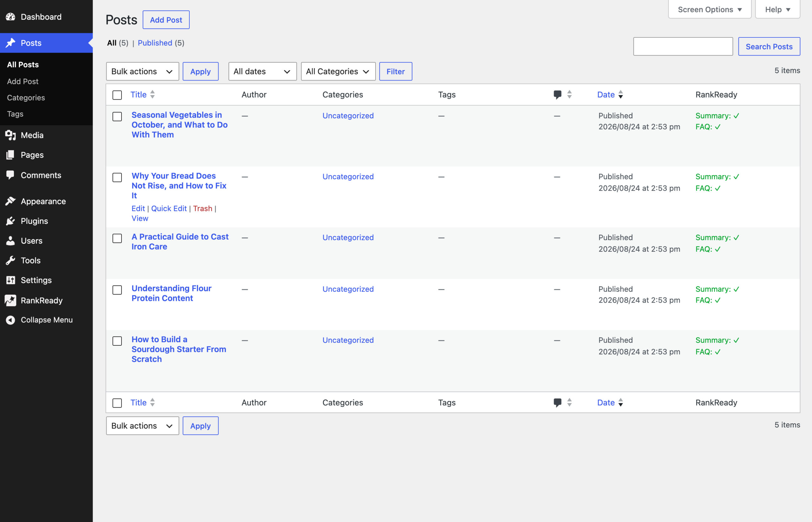The width and height of the screenshot is (812, 522).
Task: Click the Posts pushpin icon in sidebar
Action: pos(10,43)
